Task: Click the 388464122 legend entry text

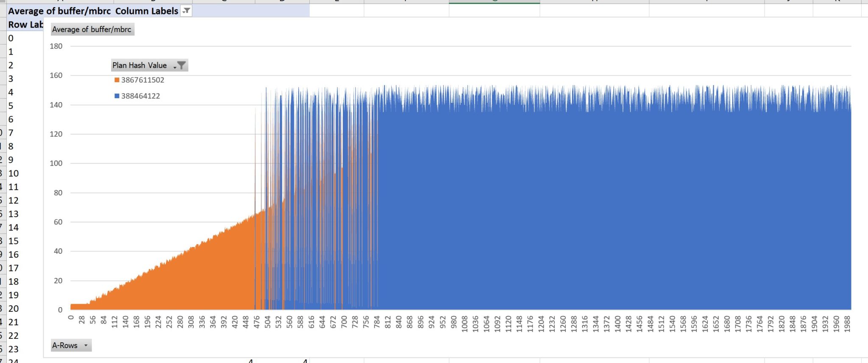Action: (140, 96)
